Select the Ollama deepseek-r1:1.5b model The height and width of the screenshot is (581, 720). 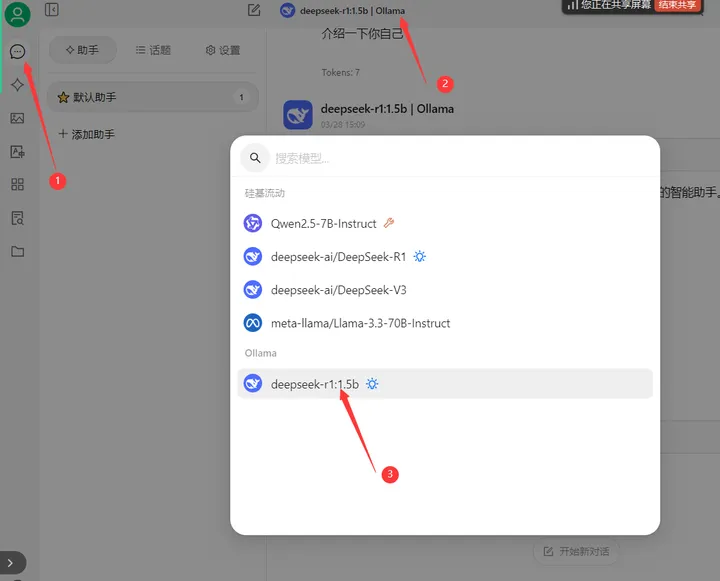pos(445,384)
